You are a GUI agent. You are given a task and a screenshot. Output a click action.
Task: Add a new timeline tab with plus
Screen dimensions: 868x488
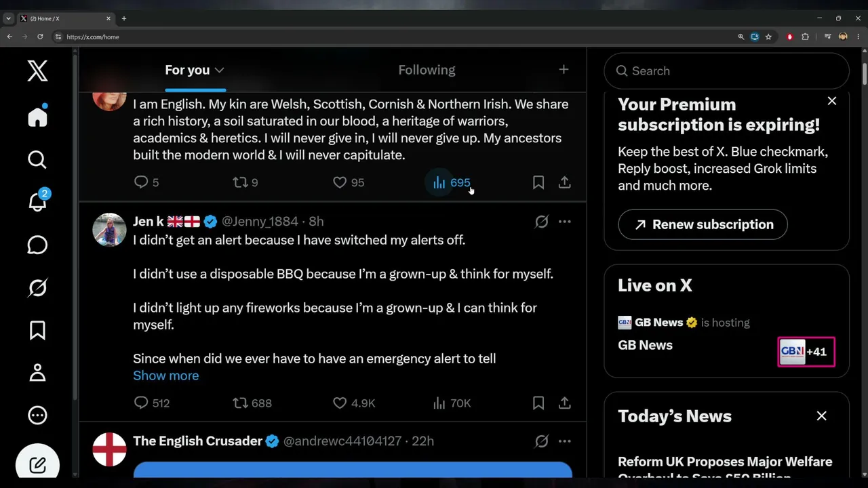pyautogui.click(x=564, y=69)
